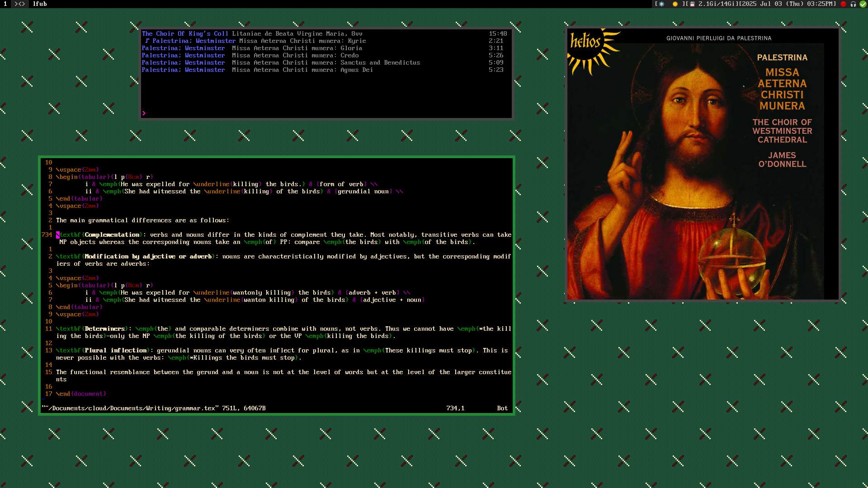Select the Sanctus and Benedictus track

click(x=324, y=62)
